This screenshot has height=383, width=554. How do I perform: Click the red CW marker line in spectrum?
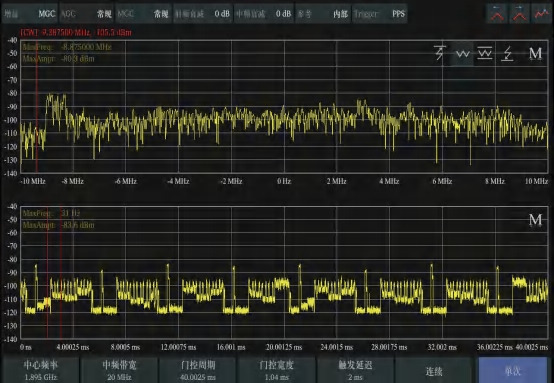click(37, 106)
